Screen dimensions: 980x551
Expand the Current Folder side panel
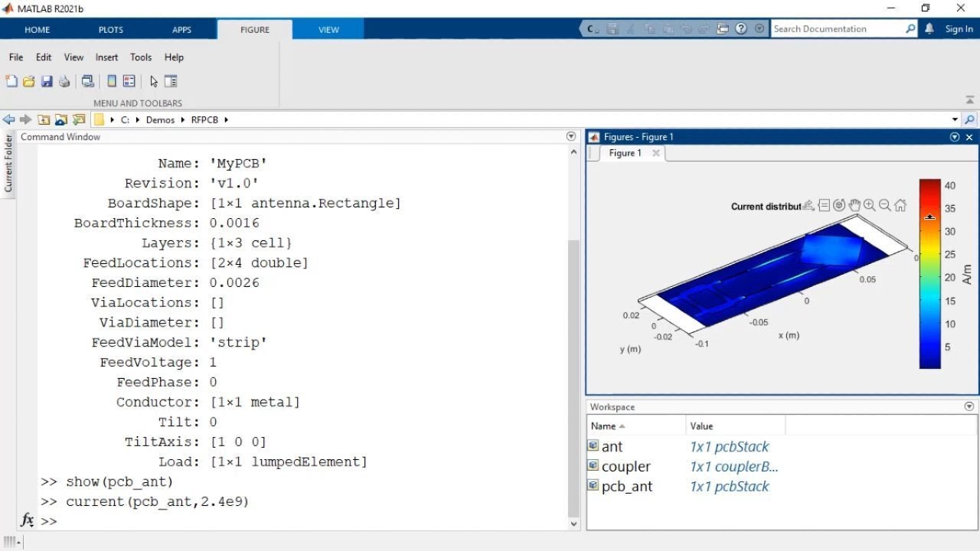8,164
